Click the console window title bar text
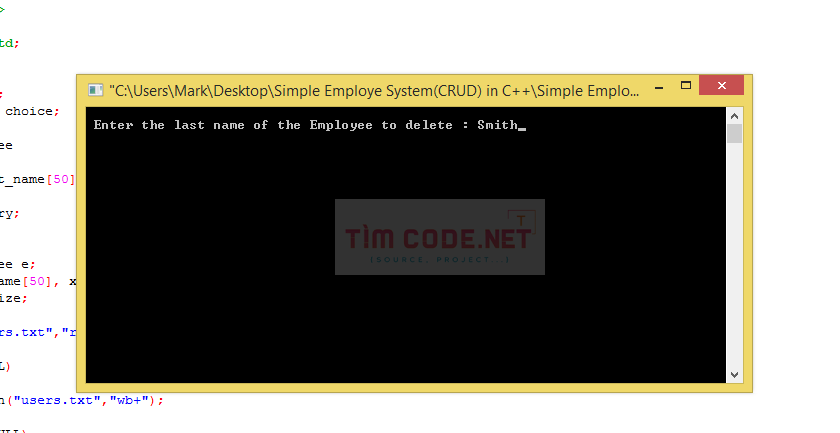This screenshot has width=840, height=433. pyautogui.click(x=374, y=91)
